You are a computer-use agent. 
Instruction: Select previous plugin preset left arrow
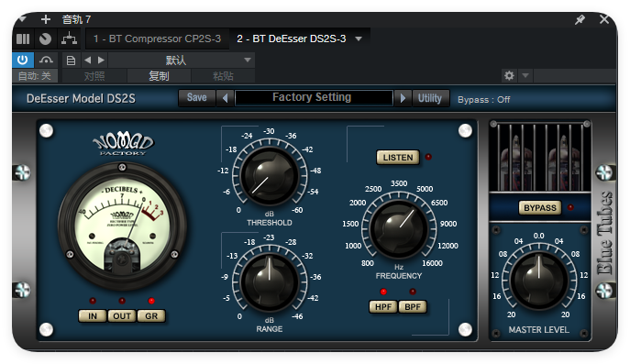pos(225,98)
